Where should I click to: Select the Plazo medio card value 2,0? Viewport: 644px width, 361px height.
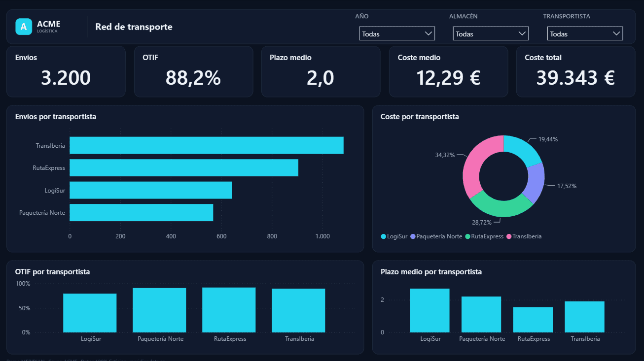321,78
